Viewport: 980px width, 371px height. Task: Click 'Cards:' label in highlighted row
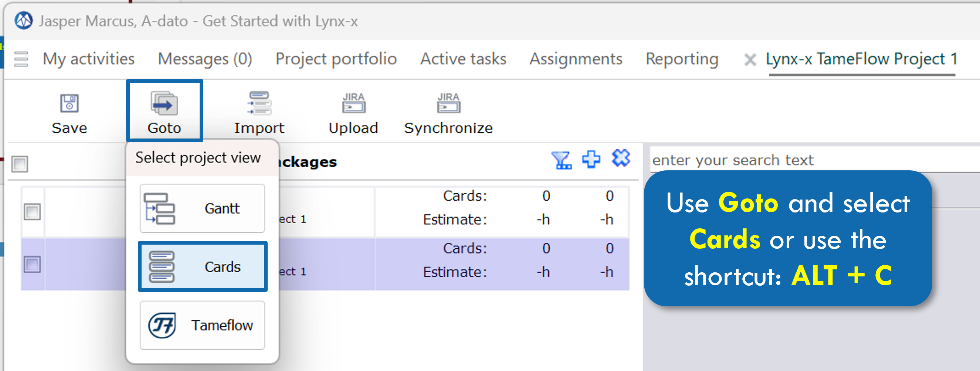(465, 248)
